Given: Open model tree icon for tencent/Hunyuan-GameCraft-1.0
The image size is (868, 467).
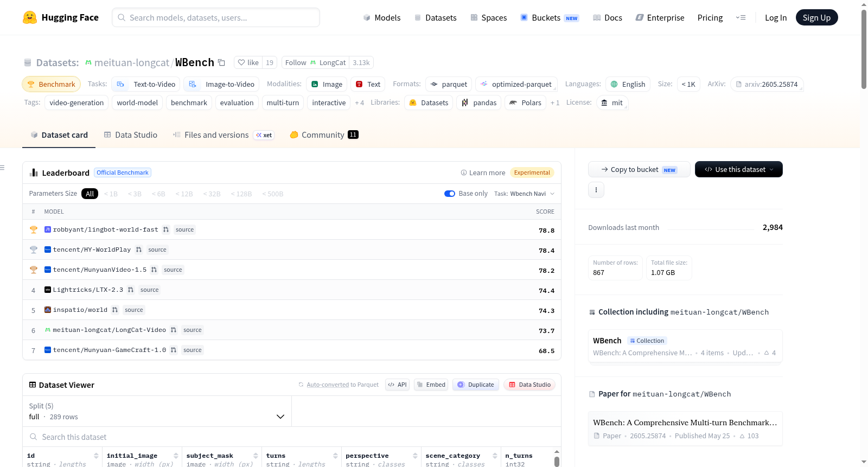Looking at the screenshot, I should coord(174,350).
